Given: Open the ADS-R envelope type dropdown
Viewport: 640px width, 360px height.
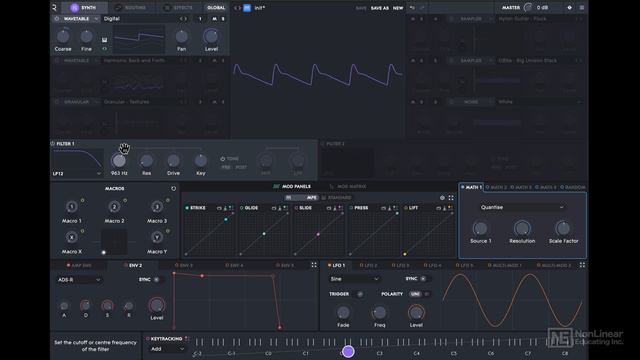Looking at the screenshot, I should (x=79, y=280).
